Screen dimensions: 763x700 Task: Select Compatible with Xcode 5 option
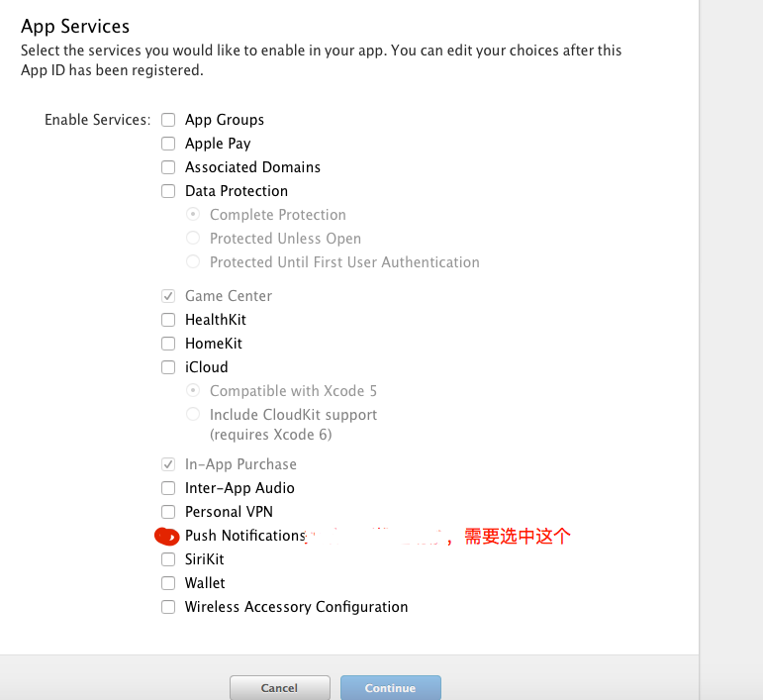193,390
